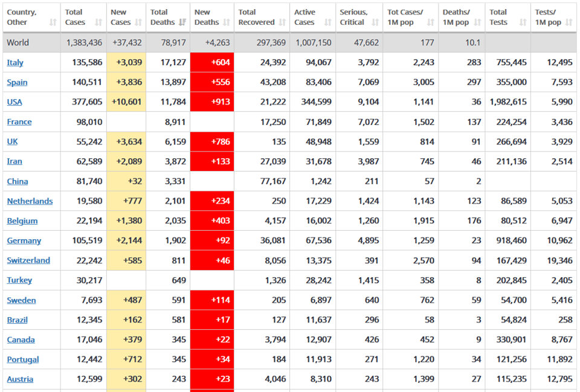Sort by Tot Cases/1M pop arrows icon
Viewport: 580px width, 392px height.
[431, 22]
